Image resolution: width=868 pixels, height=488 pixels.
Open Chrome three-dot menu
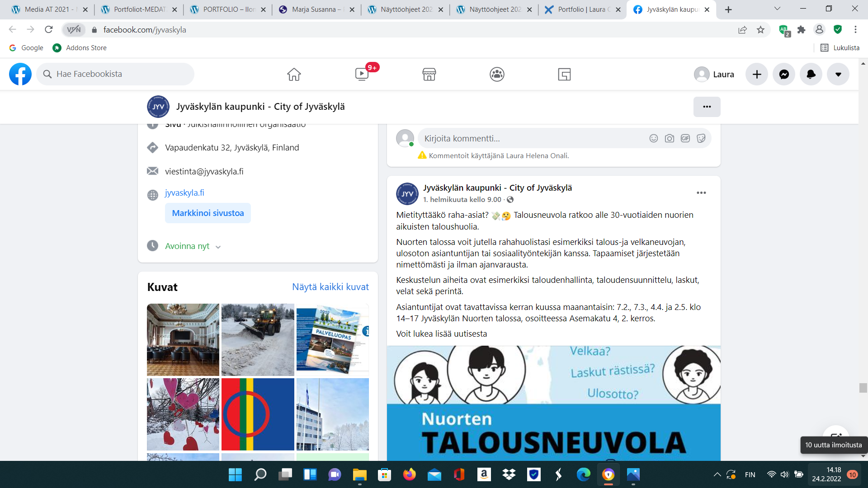(855, 30)
